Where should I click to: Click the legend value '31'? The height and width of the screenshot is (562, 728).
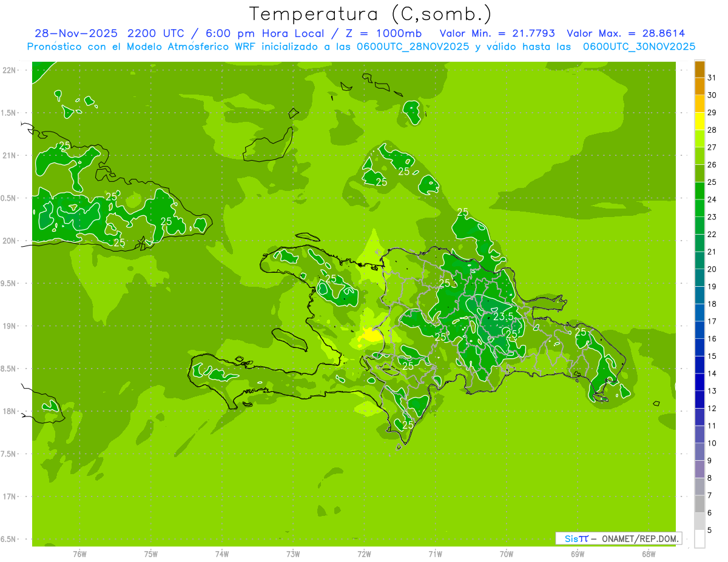tap(712, 77)
